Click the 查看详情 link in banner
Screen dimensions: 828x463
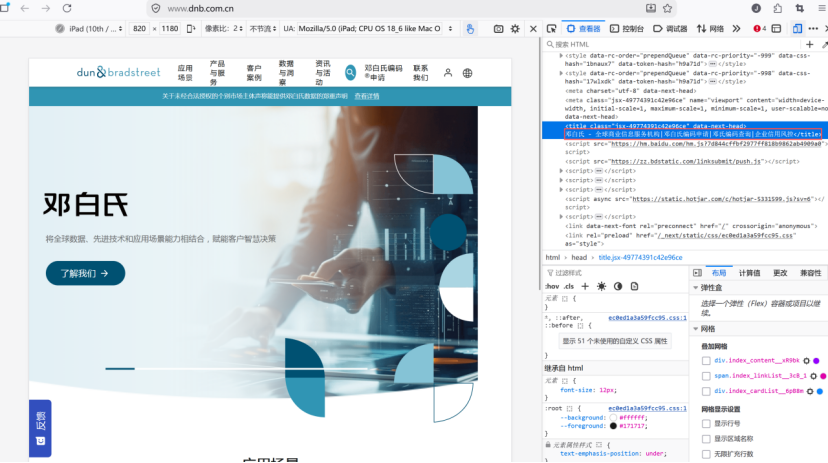tap(366, 96)
